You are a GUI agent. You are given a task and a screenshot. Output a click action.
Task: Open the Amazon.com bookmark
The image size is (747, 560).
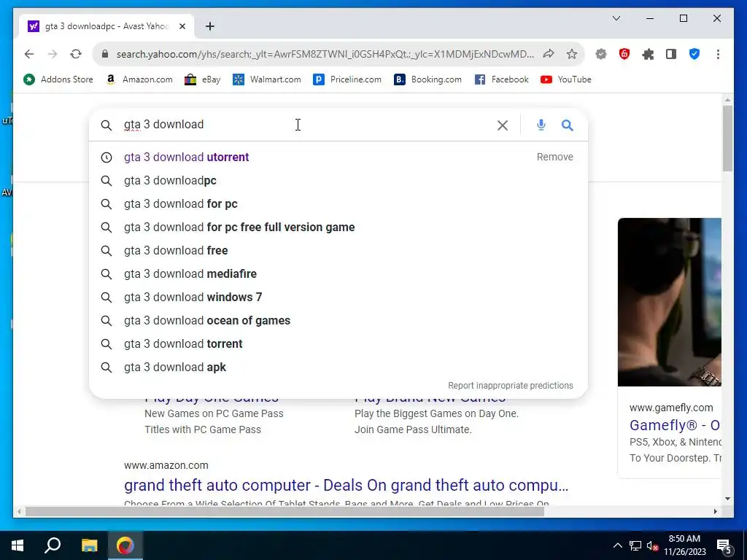139,79
